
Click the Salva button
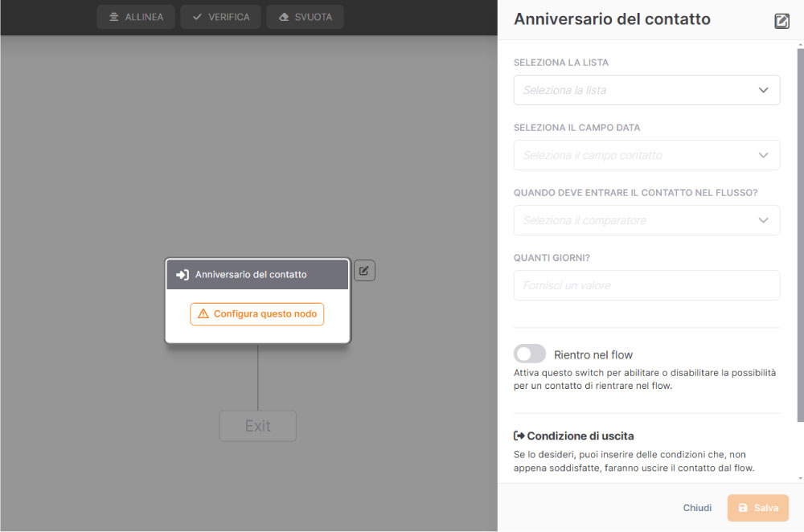click(757, 508)
